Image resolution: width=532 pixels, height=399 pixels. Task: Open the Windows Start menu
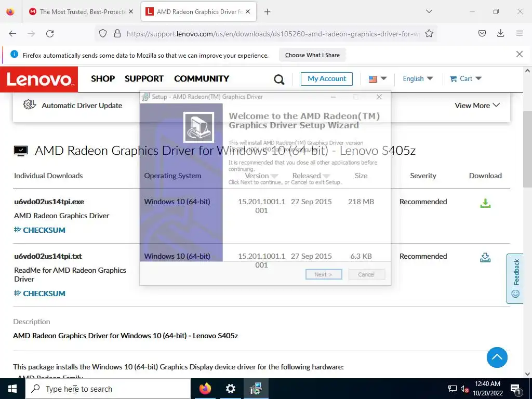(x=12, y=389)
